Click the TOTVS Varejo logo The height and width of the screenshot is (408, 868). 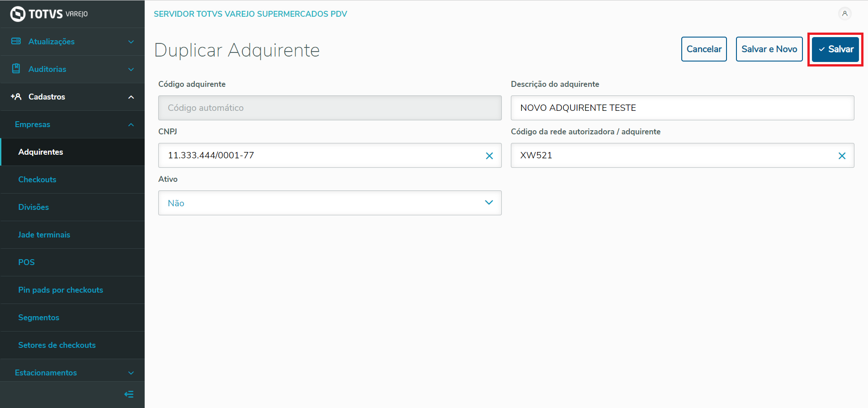pos(49,14)
